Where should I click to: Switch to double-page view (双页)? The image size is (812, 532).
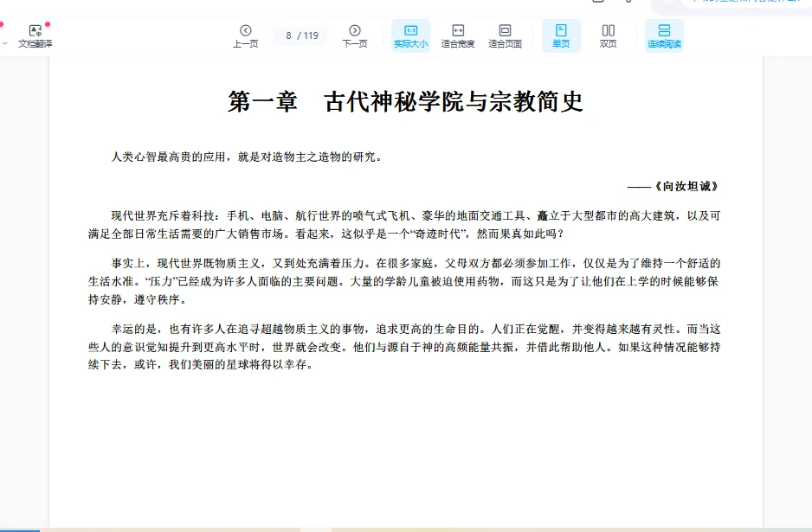pos(609,35)
